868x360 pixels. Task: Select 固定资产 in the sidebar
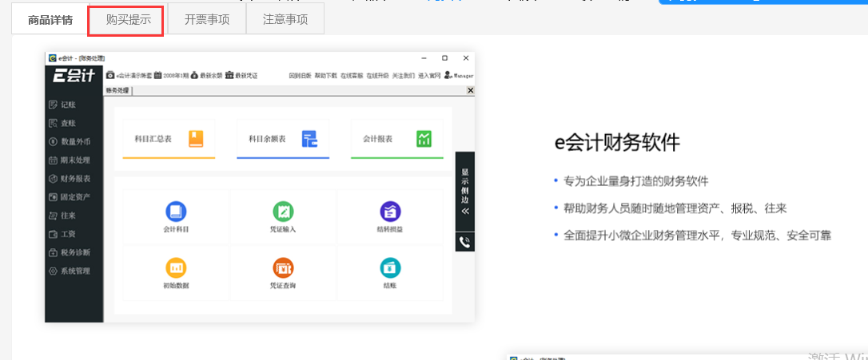(70, 197)
